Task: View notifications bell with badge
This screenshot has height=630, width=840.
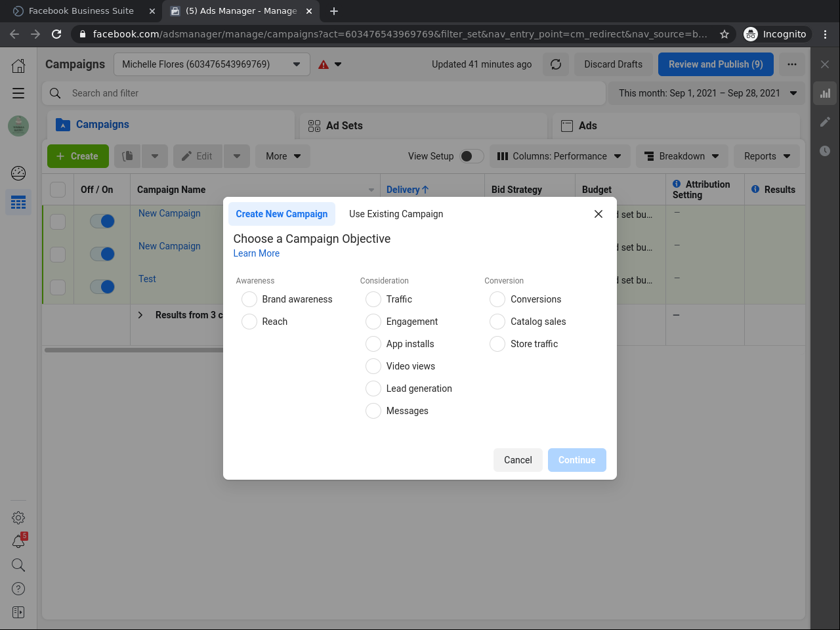Action: [x=18, y=541]
